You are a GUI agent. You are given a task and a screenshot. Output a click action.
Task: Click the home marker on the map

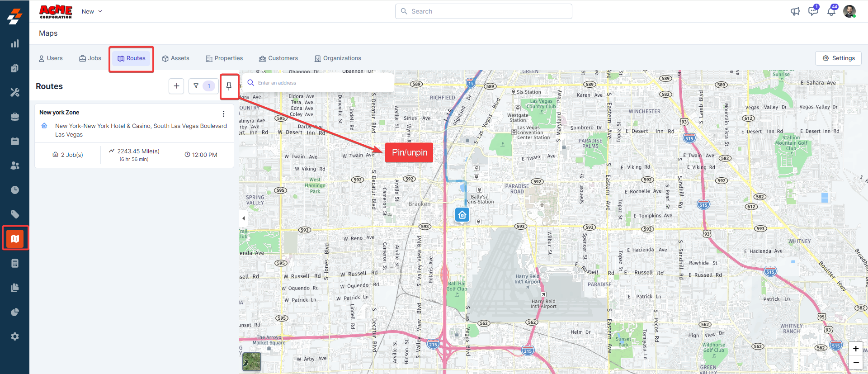tap(462, 215)
